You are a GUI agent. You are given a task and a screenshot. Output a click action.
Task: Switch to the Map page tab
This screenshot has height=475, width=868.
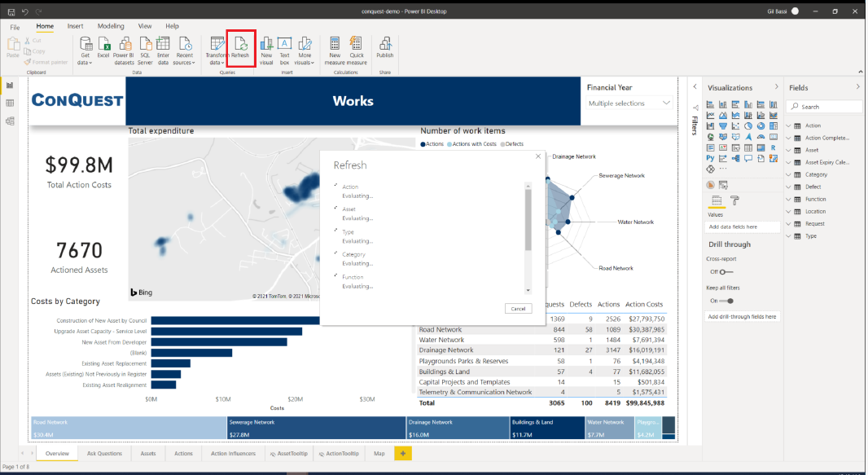(379, 453)
